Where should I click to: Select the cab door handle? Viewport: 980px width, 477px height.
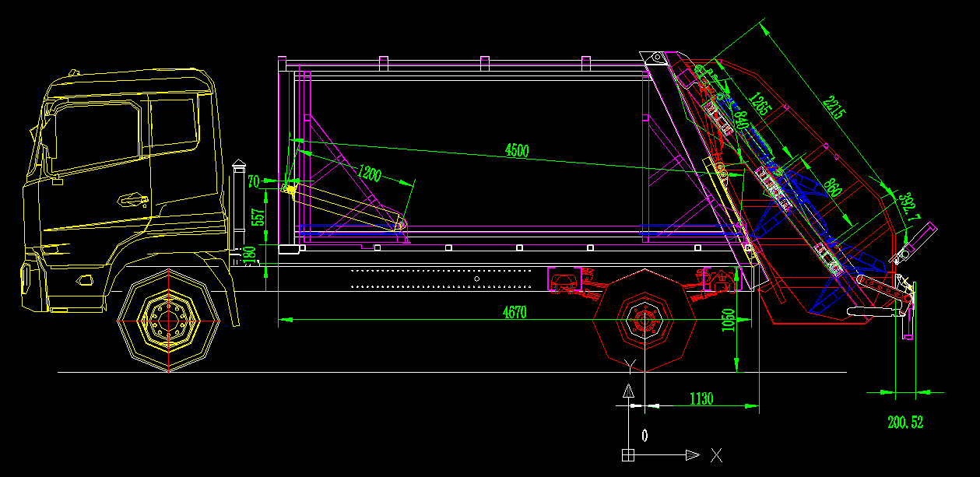[x=133, y=200]
